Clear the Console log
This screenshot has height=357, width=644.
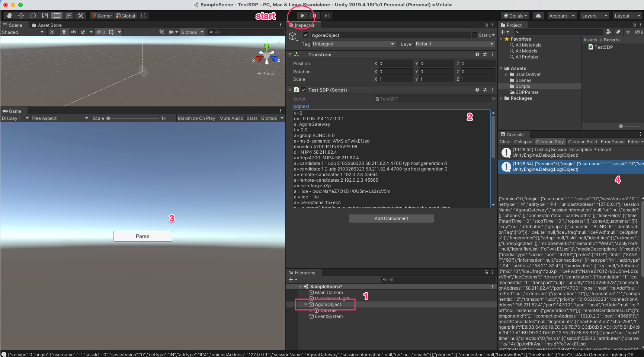505,141
